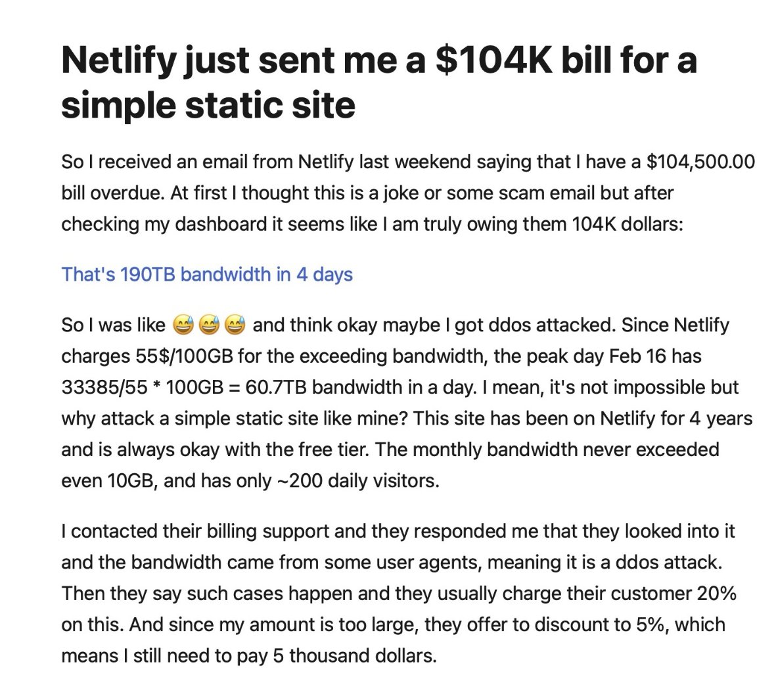Viewport: 776px width, 700px height.
Task: Click the first sweating-smile emoji
Action: (183, 325)
